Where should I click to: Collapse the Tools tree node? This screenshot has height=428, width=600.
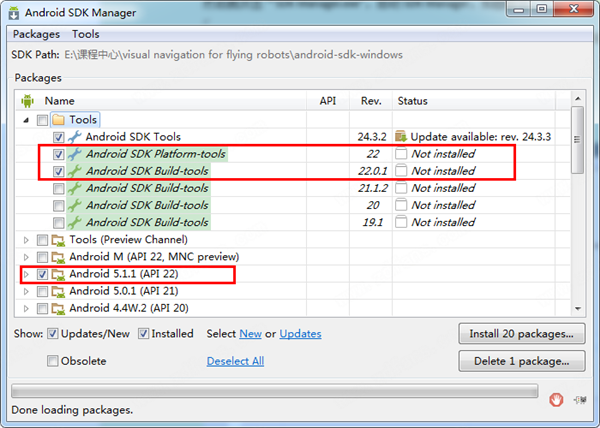(27, 120)
